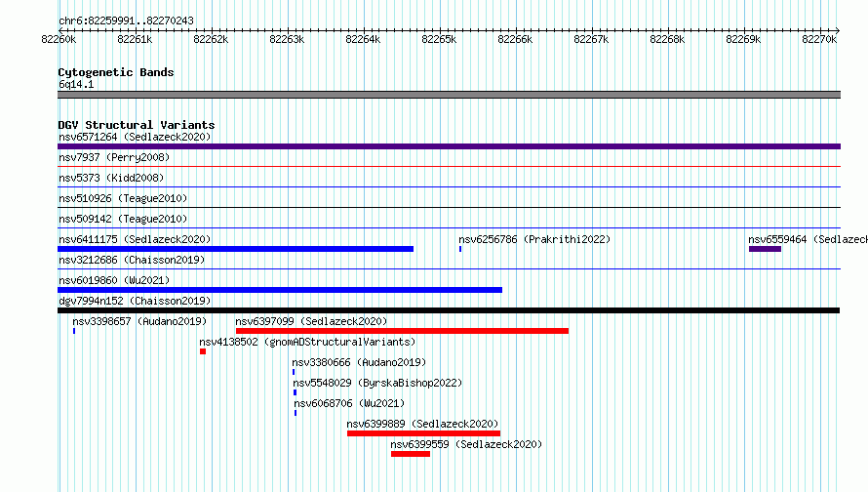The image size is (868, 492).
Task: Click the nsv3398657 (Audano2019) label
Action: [x=139, y=321]
